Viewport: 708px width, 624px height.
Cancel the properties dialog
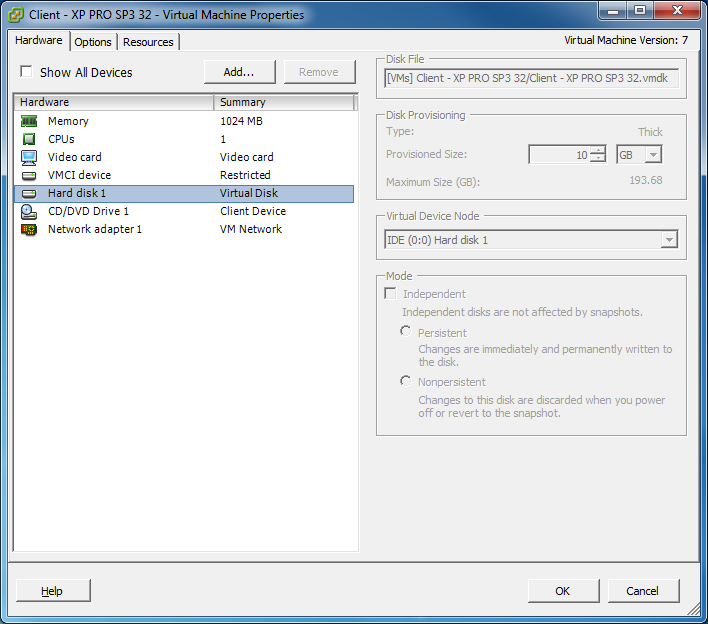pos(643,591)
